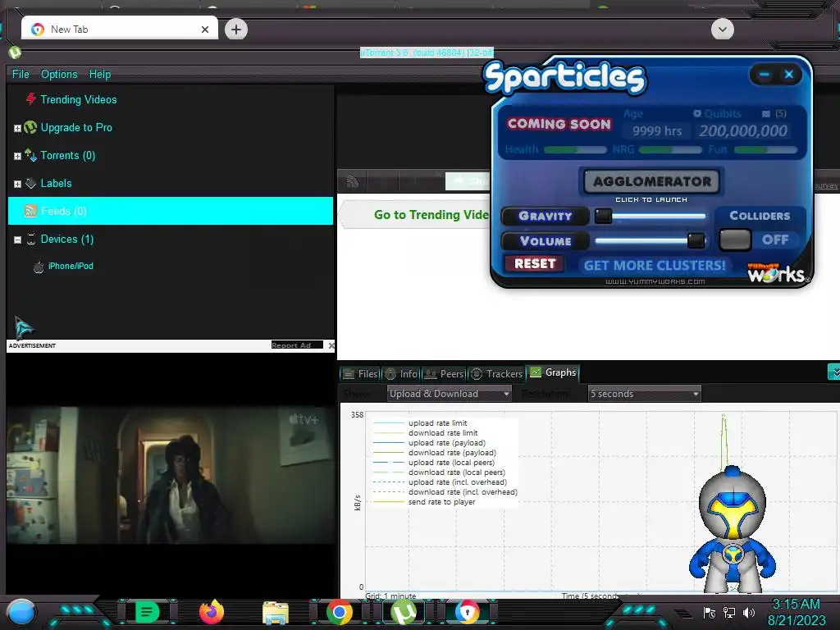The image size is (840, 630).
Task: Open the Upload & Download graph dropdown
Action: click(x=449, y=394)
